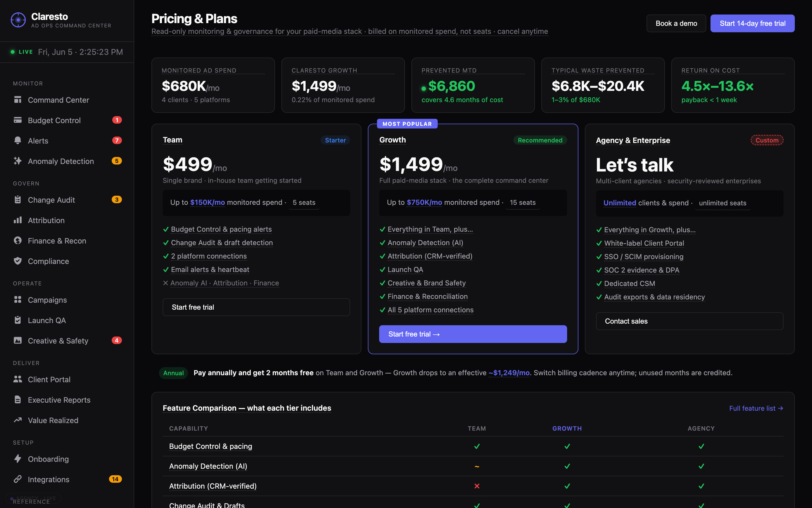The height and width of the screenshot is (508, 812).
Task: Click the Unlimited clients link
Action: [x=619, y=203]
